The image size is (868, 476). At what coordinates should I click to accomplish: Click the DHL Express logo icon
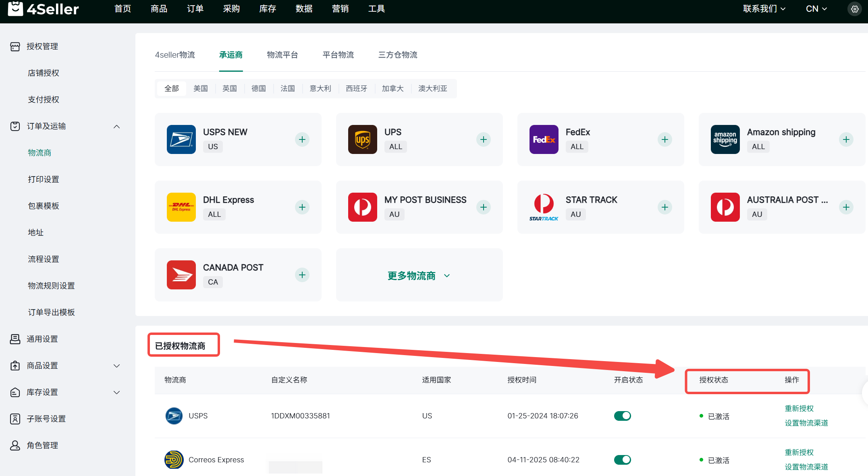pyautogui.click(x=181, y=207)
